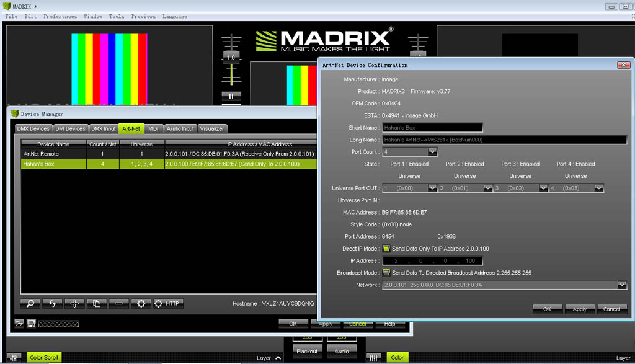The height and width of the screenshot is (364, 635).
Task: Click the MADRIX application icon in the title bar
Action: (x=6, y=6)
